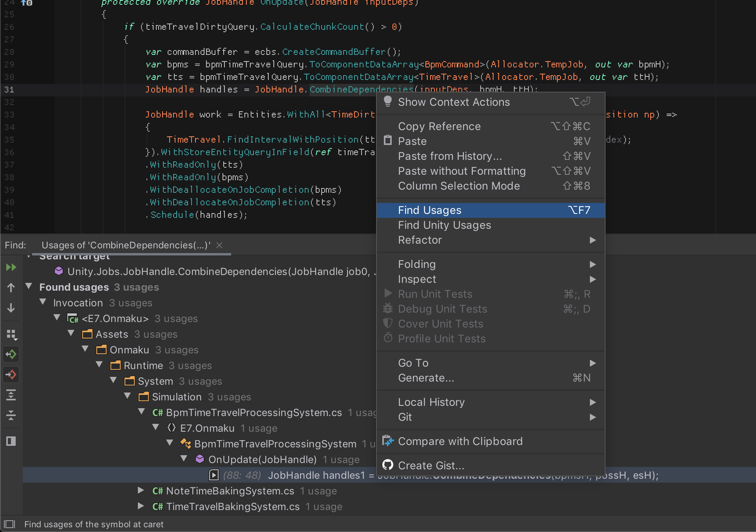Click Paste without Formatting option

461,170
